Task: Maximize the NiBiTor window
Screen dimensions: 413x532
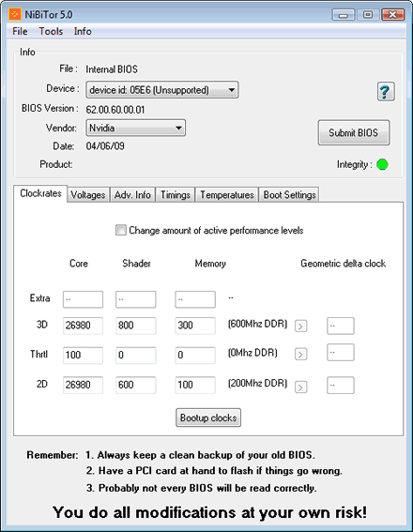Action: tap(368, 15)
